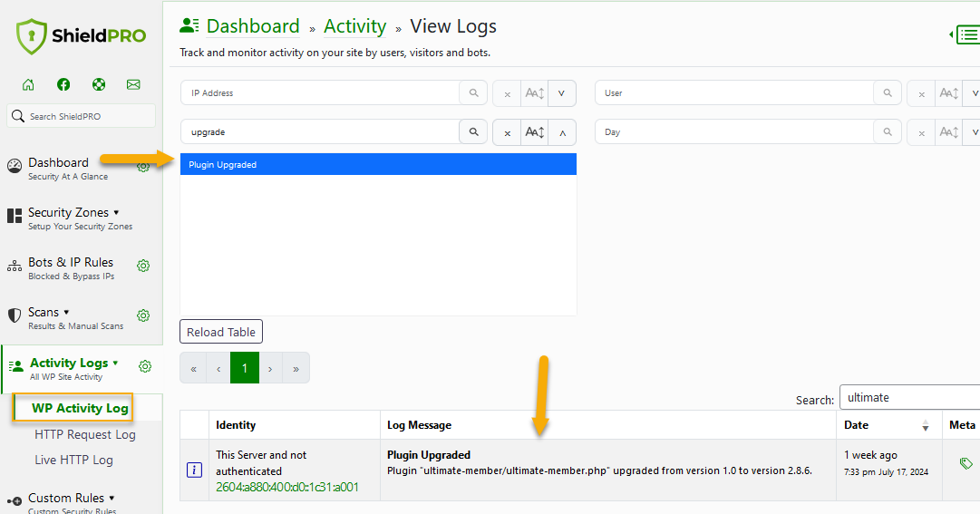Go to first page of table
980x514 pixels.
[x=193, y=368]
